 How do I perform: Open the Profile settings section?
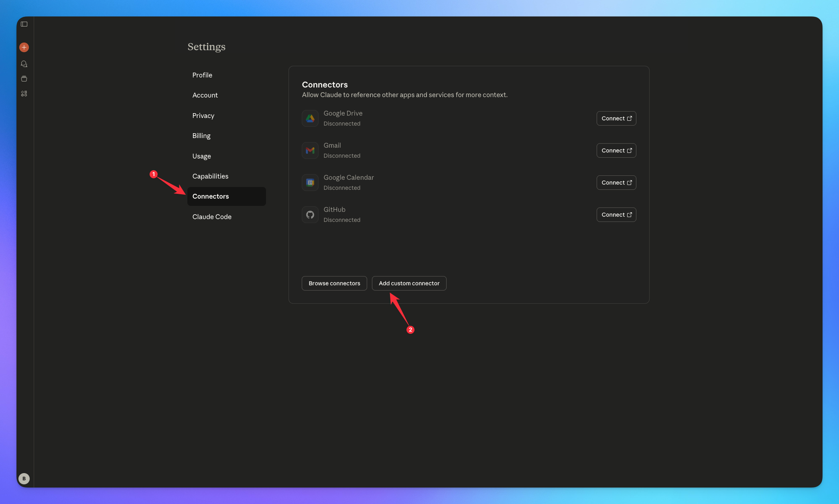[x=202, y=75]
